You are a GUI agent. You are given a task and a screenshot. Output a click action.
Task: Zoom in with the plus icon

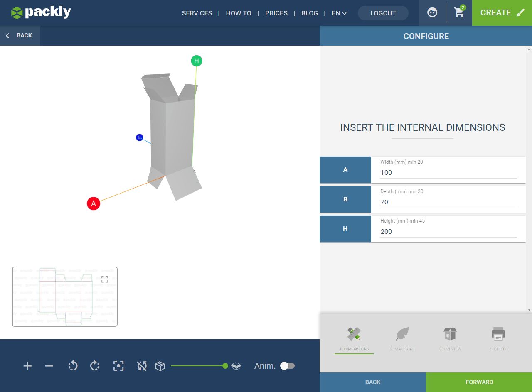(27, 366)
